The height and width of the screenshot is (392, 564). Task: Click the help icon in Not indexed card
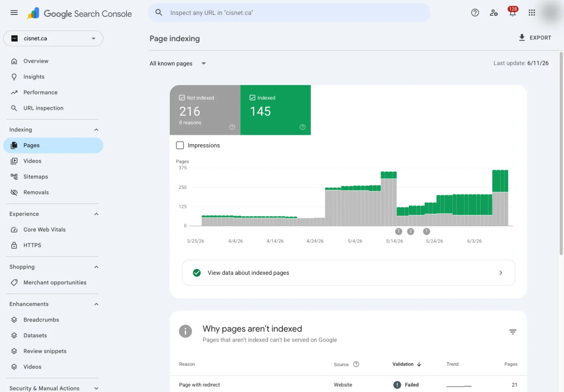click(232, 127)
